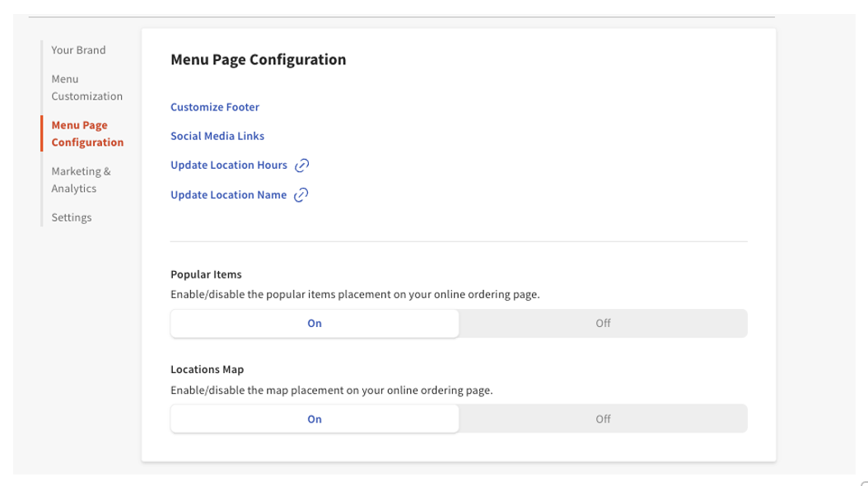The width and height of the screenshot is (868, 486).
Task: Open the Social Media Links page
Action: click(x=217, y=136)
